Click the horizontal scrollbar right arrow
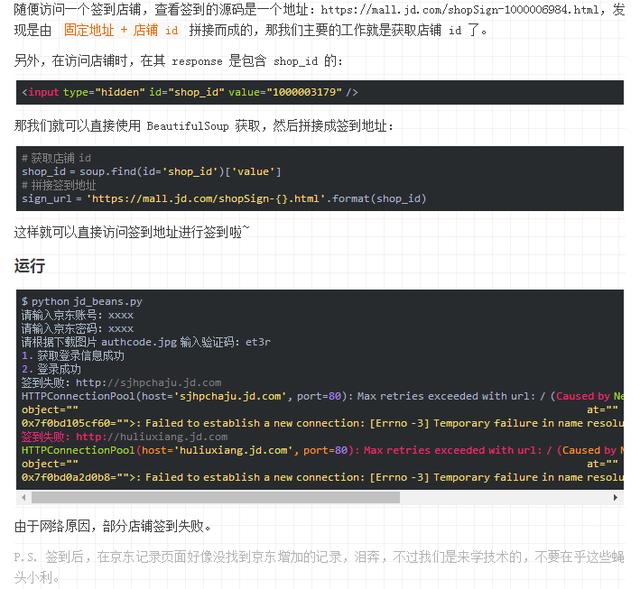640x589 pixels. click(616, 498)
